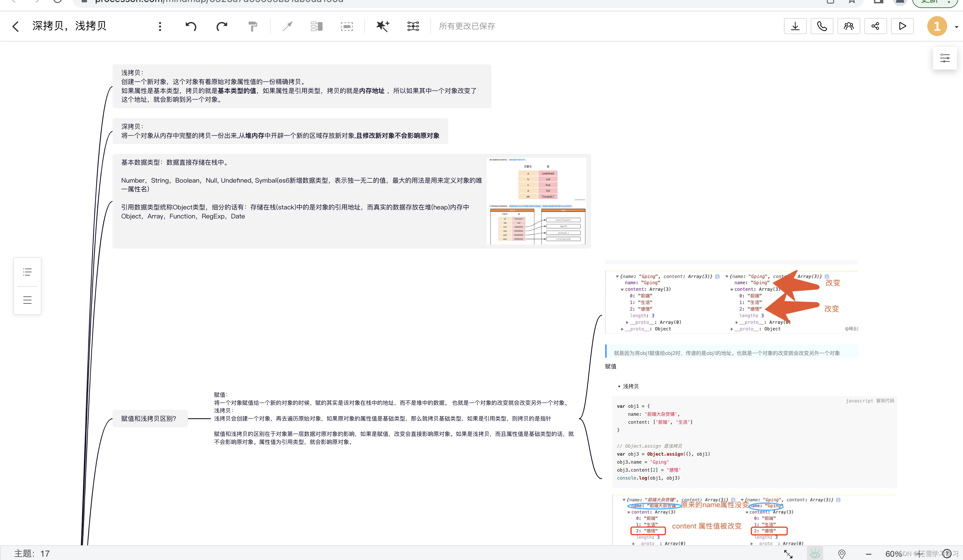Download the mind map
The image size is (963, 560).
(x=795, y=26)
